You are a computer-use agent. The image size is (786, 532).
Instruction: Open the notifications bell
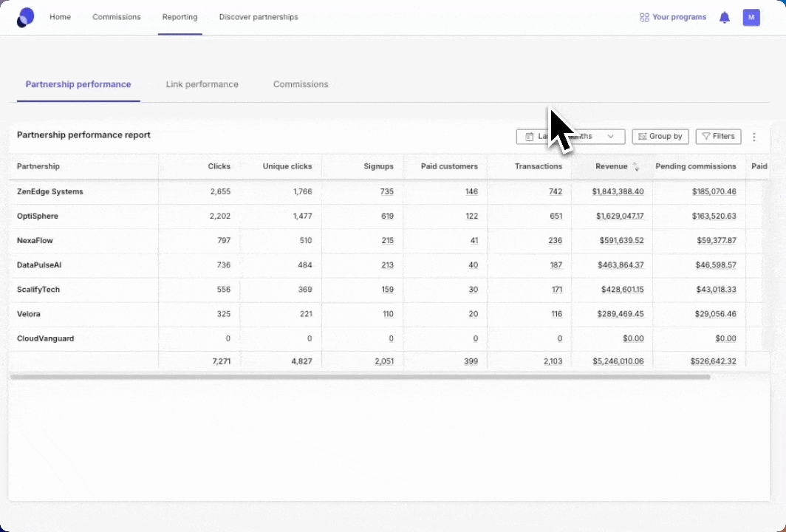click(725, 18)
